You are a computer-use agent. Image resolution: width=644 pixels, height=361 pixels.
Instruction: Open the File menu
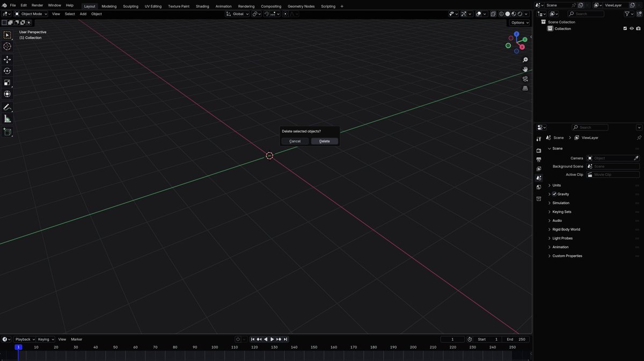click(x=13, y=5)
